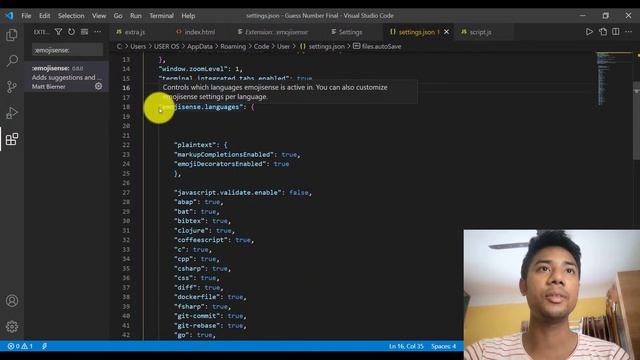
Task: Click "markupCompletionsEnabled" on line 23
Action: point(223,155)
